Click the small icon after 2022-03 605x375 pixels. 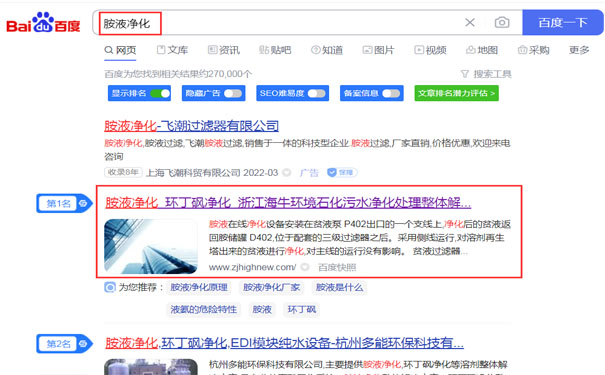287,172
